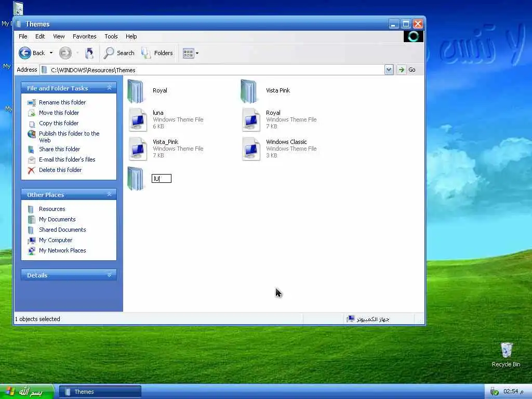Image resolution: width=532 pixels, height=399 pixels.
Task: Click the My Computer sidebar icon
Action: 32,241
